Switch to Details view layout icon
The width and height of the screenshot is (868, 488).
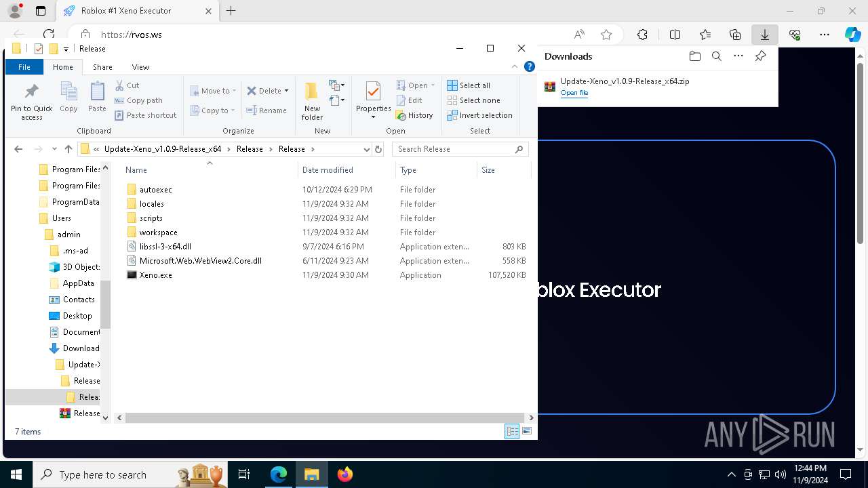tap(512, 431)
